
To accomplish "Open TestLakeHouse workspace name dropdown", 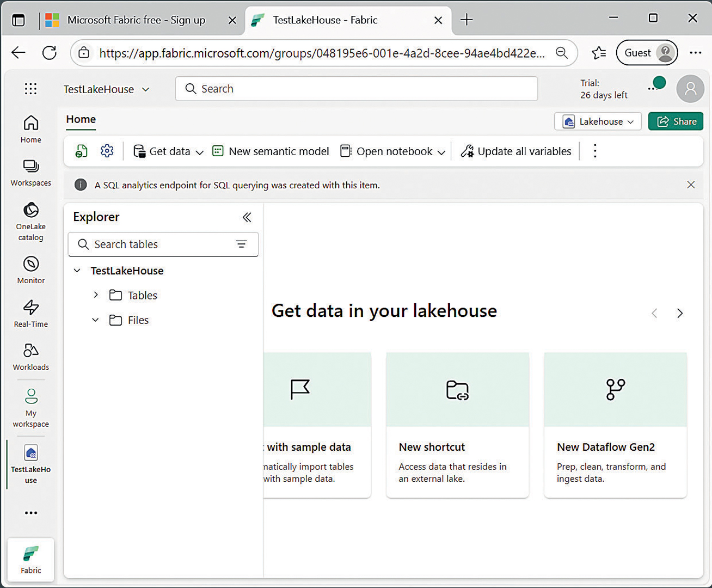I will 107,89.
